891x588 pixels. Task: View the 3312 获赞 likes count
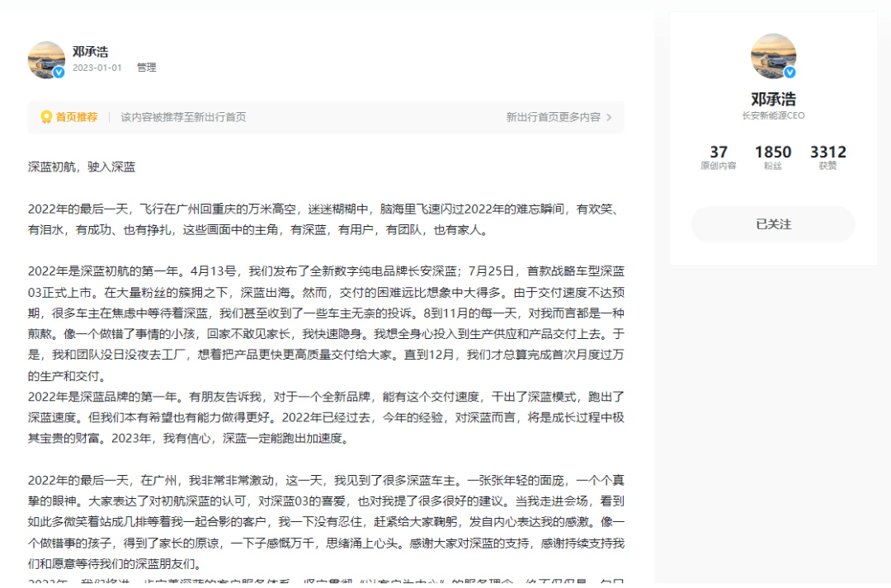(828, 158)
